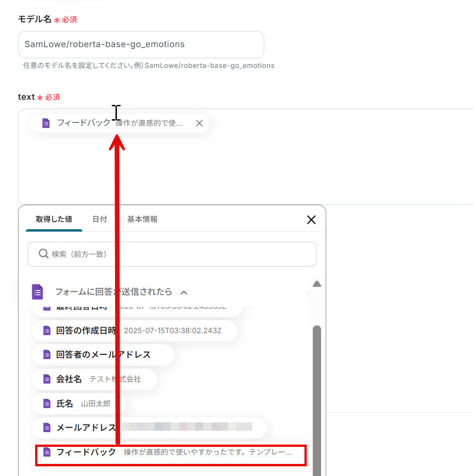
Task: Switch to 取得した値 tab
Action: pos(54,219)
